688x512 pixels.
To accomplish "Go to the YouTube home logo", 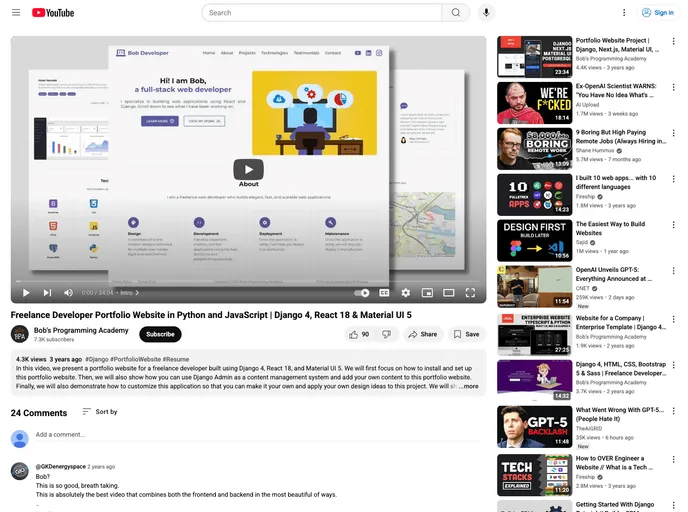I will [53, 13].
